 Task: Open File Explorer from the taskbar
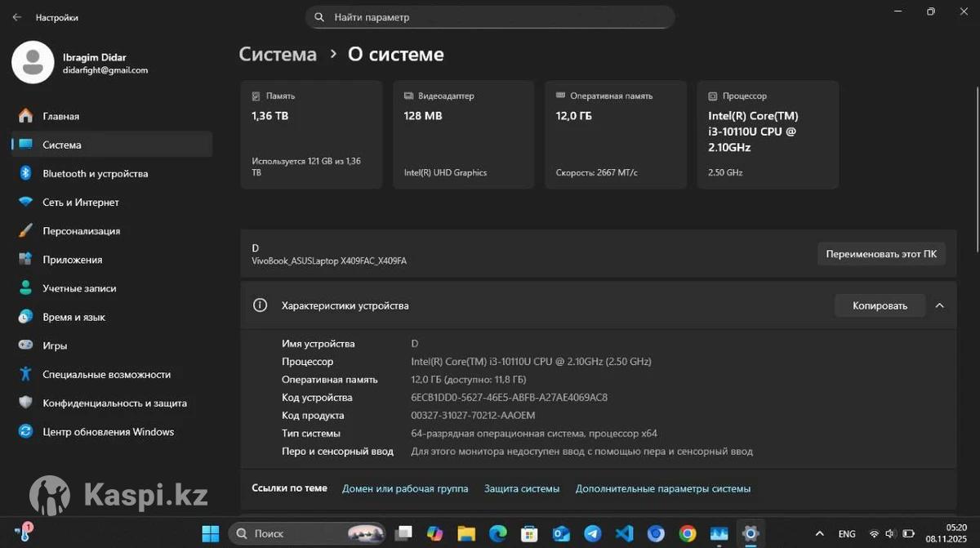[x=466, y=533]
